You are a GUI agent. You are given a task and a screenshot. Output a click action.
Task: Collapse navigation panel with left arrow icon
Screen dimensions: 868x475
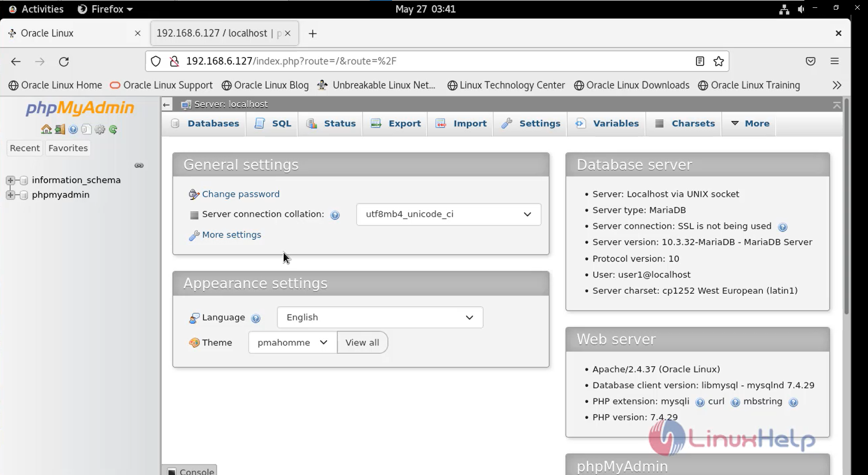(x=166, y=105)
